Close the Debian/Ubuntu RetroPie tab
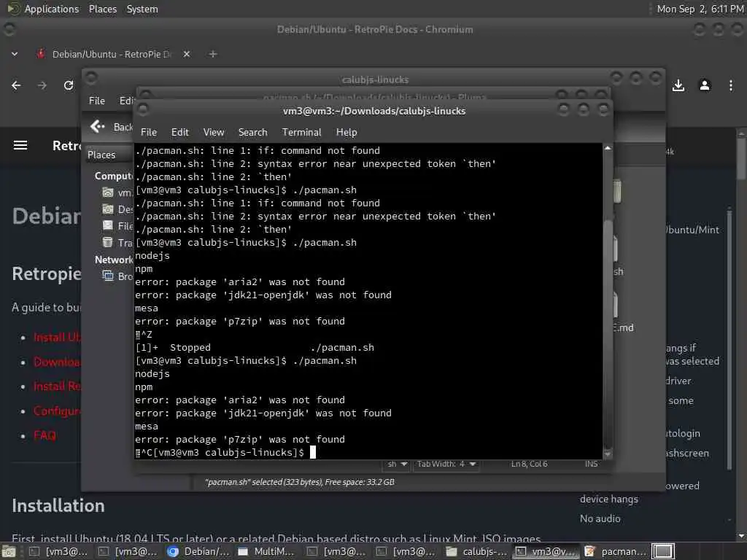 [x=187, y=54]
